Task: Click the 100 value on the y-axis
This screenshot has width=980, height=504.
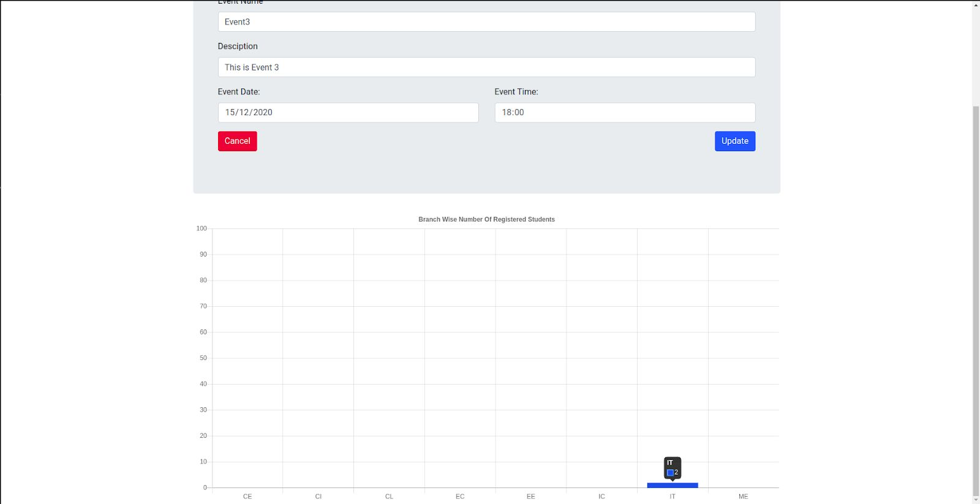Action: point(202,228)
